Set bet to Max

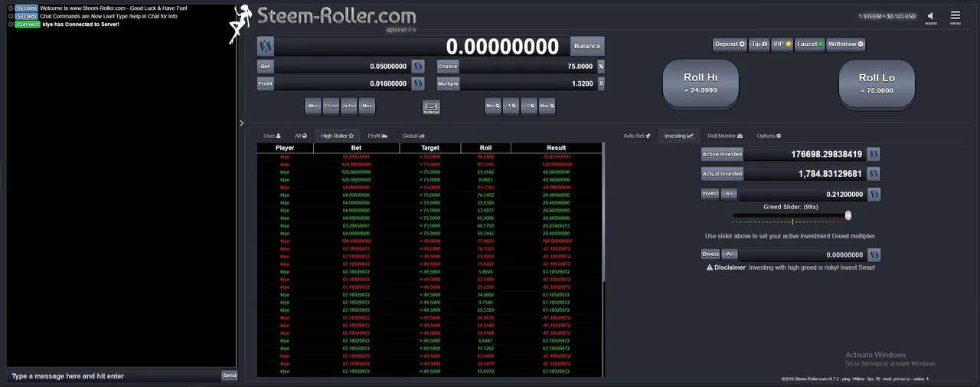[x=367, y=106]
